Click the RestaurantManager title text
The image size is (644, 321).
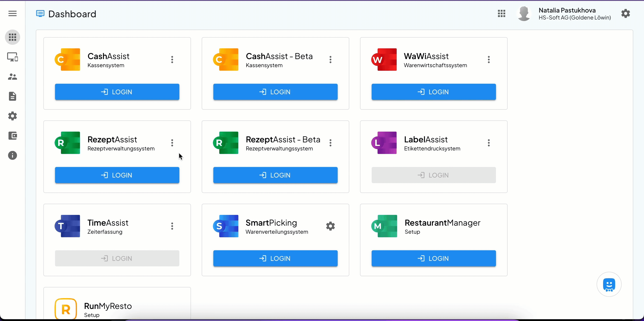(x=442, y=223)
